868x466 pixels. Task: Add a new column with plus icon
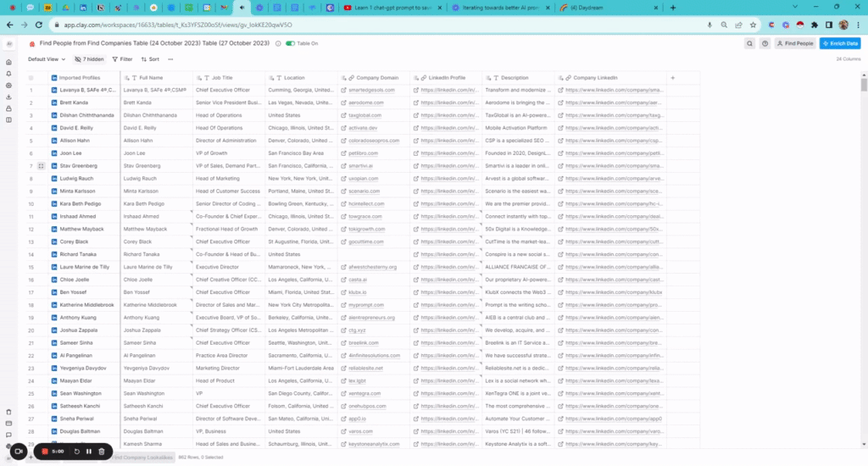coord(672,78)
